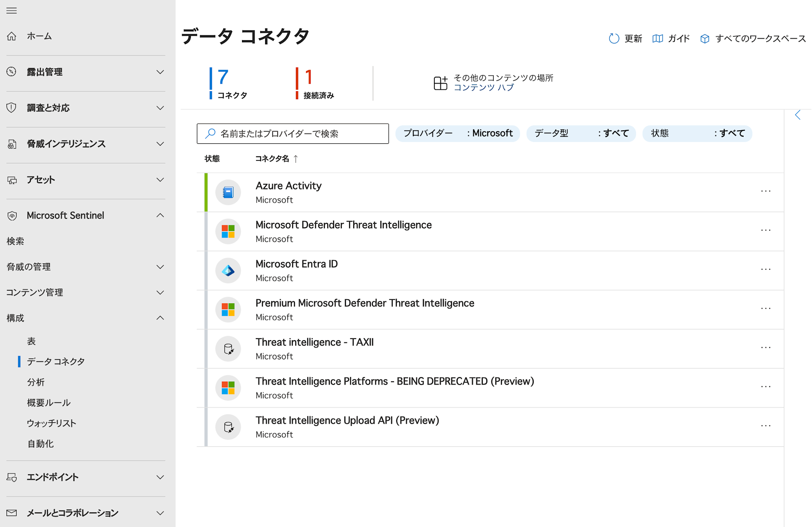Open the ウォッチリスト menu item
The image size is (812, 527).
52,423
